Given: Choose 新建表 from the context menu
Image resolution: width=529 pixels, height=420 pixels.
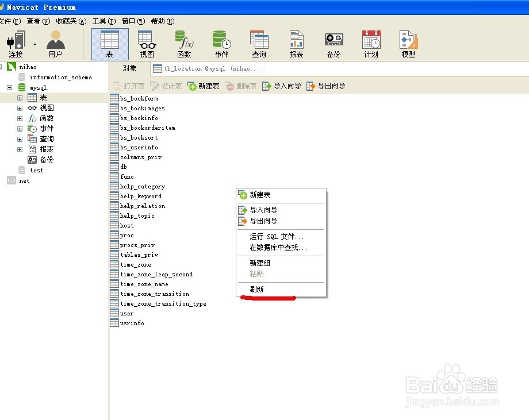Looking at the screenshot, I should click(x=281, y=195).
